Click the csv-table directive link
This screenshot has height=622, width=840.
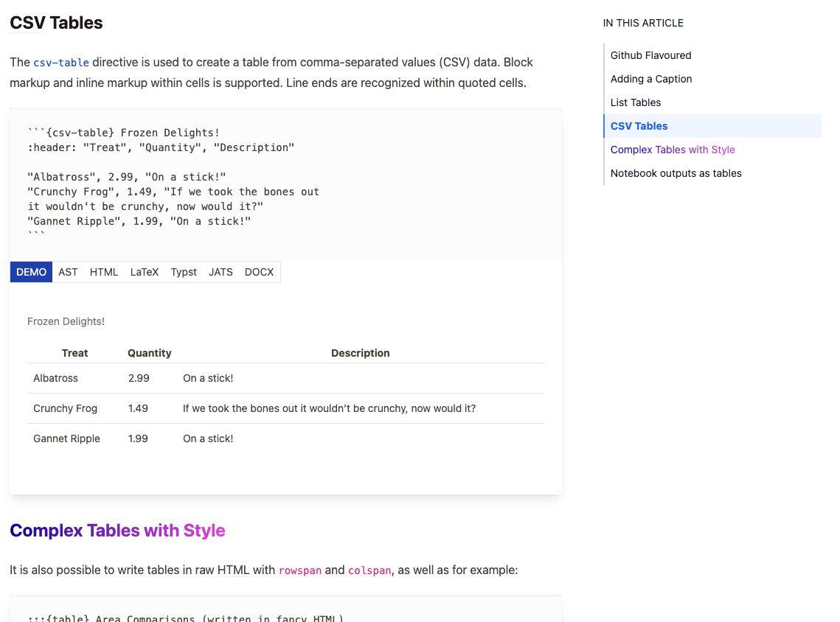click(x=61, y=63)
